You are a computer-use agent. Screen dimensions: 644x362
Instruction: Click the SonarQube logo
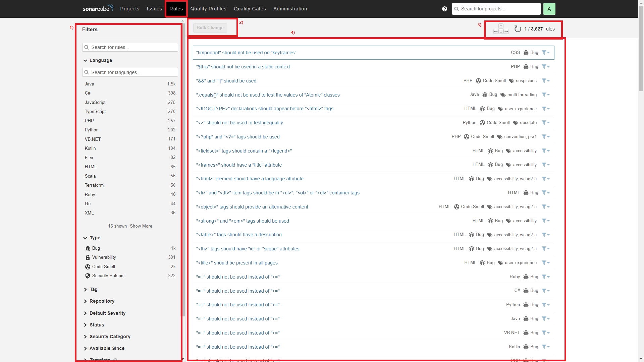[x=98, y=8]
